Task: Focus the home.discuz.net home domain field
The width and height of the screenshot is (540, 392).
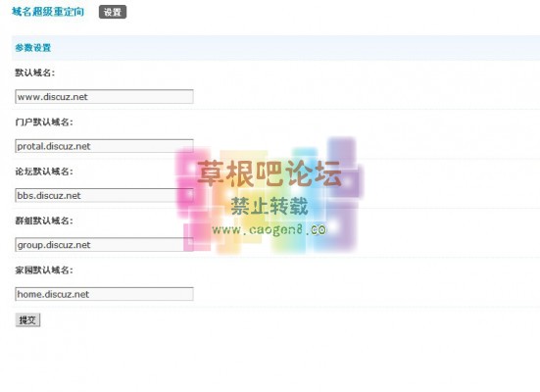Action: point(104,294)
